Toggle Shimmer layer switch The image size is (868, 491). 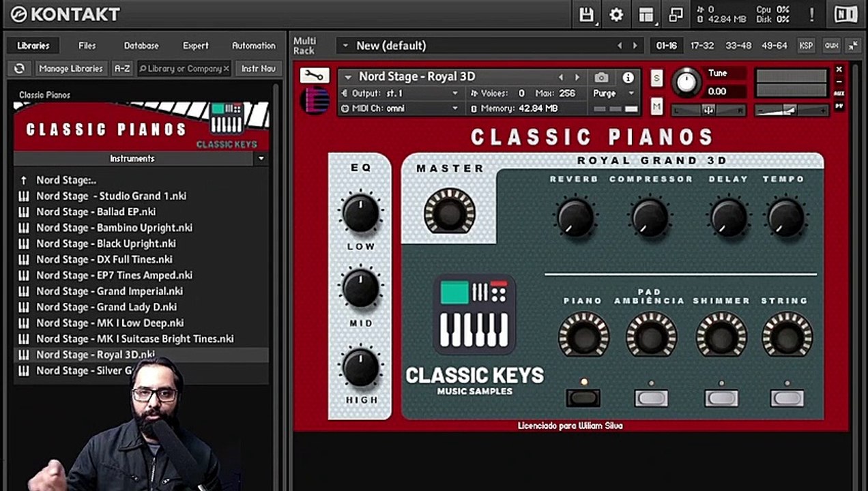point(721,398)
